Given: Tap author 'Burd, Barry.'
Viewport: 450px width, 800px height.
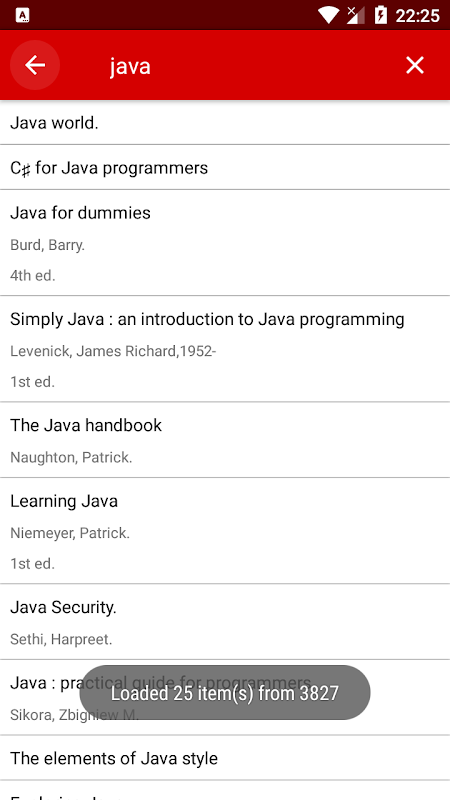Looking at the screenshot, I should pos(47,245).
